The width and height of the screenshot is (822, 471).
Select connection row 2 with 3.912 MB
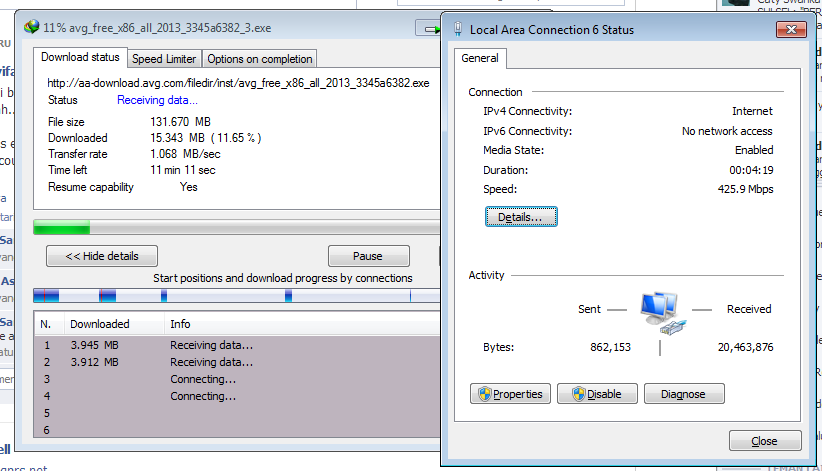(237, 362)
